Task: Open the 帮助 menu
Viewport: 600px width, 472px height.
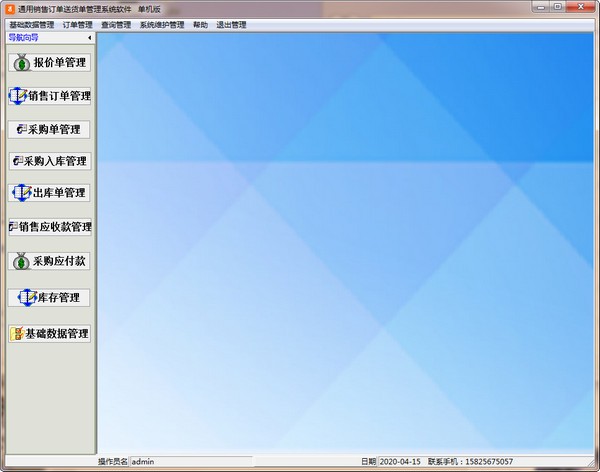Action: pos(201,25)
